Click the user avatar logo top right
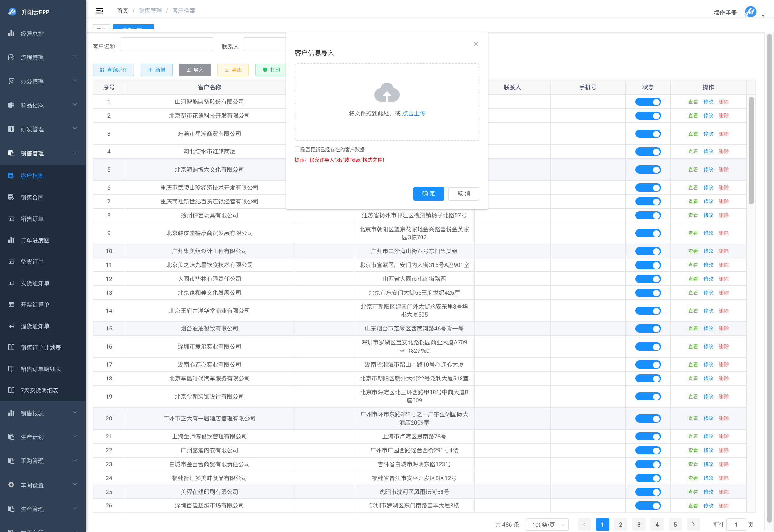This screenshot has height=532, width=774. (750, 12)
